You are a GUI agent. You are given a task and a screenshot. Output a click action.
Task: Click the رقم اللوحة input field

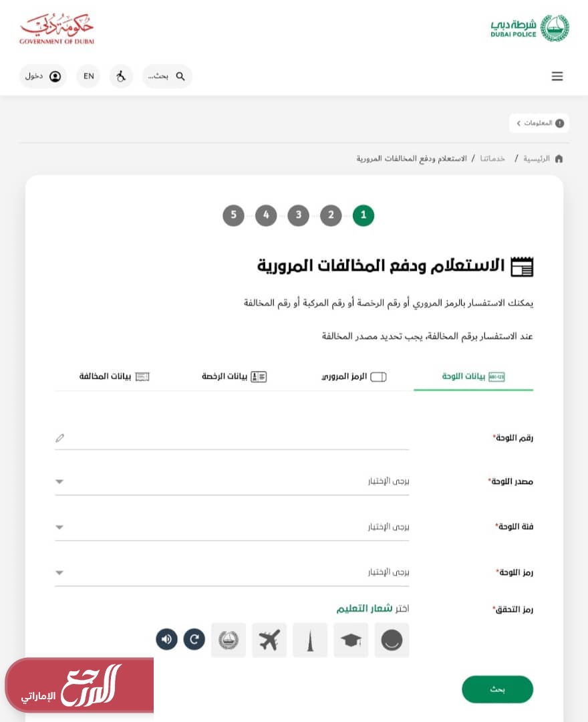click(x=232, y=438)
